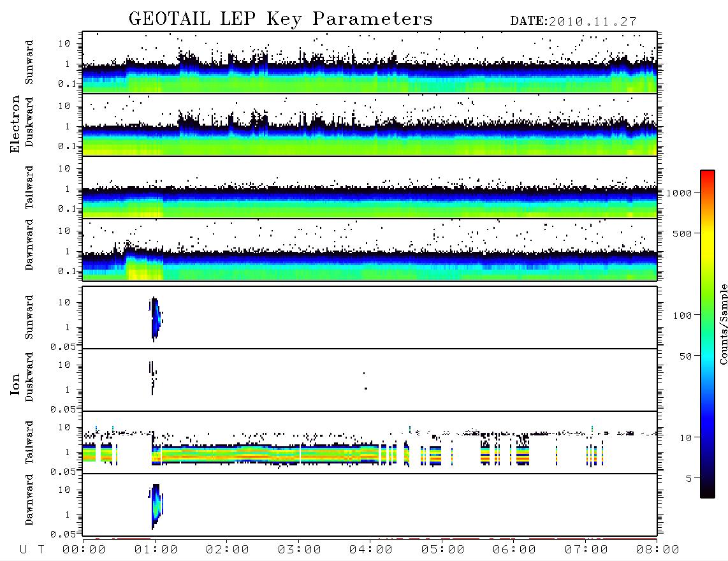Image resolution: width=728 pixels, height=561 pixels.
Task: Click the rainbow Counts/Sample color bar
Action: tap(707, 334)
